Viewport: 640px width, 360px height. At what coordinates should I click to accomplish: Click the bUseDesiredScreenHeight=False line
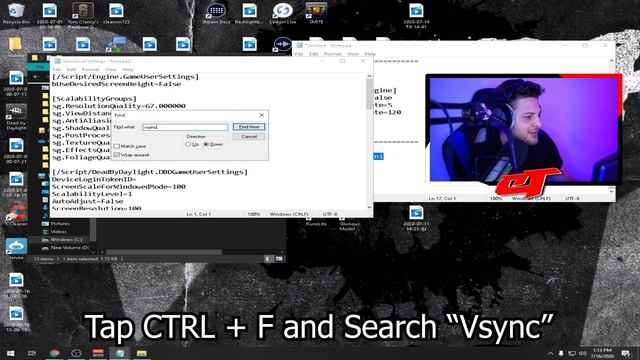point(116,84)
